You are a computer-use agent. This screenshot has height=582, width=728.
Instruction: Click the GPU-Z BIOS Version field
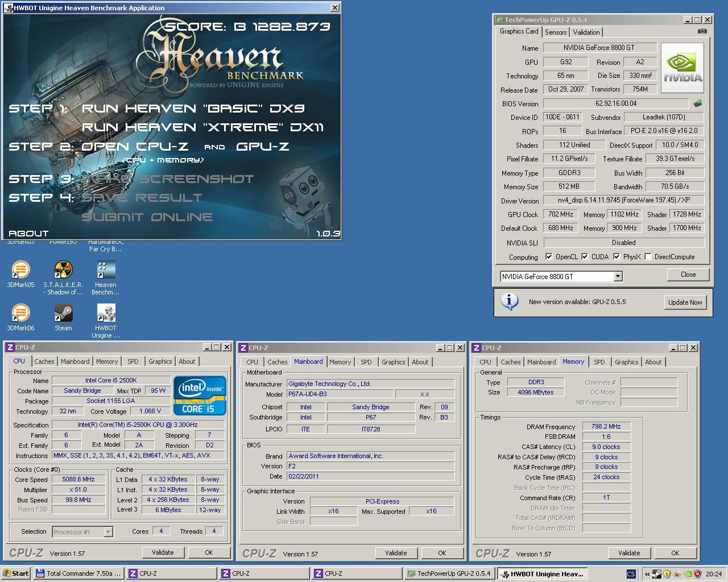(616, 103)
